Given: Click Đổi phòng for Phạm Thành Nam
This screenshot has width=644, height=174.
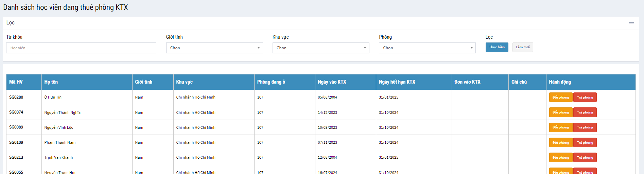Looking at the screenshot, I should coord(560,143).
